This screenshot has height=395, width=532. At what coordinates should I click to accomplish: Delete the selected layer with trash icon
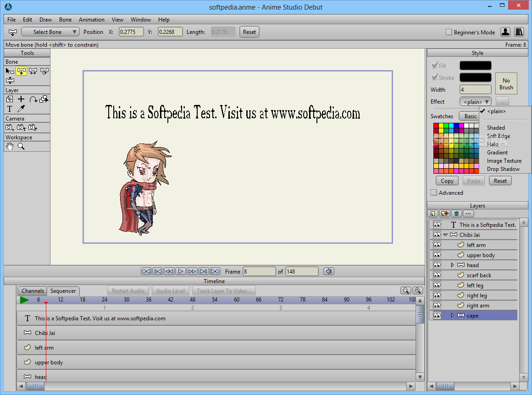click(457, 214)
